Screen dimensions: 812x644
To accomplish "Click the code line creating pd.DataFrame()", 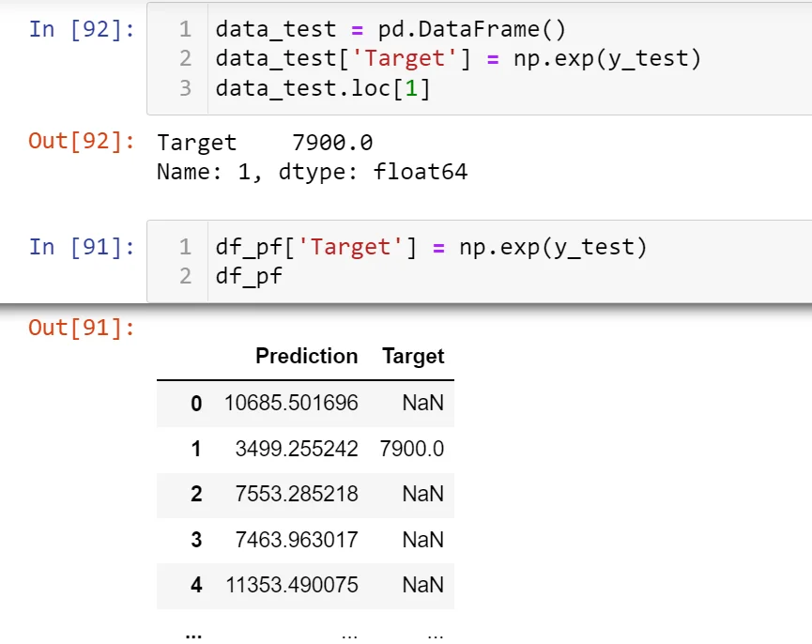I will tap(391, 29).
